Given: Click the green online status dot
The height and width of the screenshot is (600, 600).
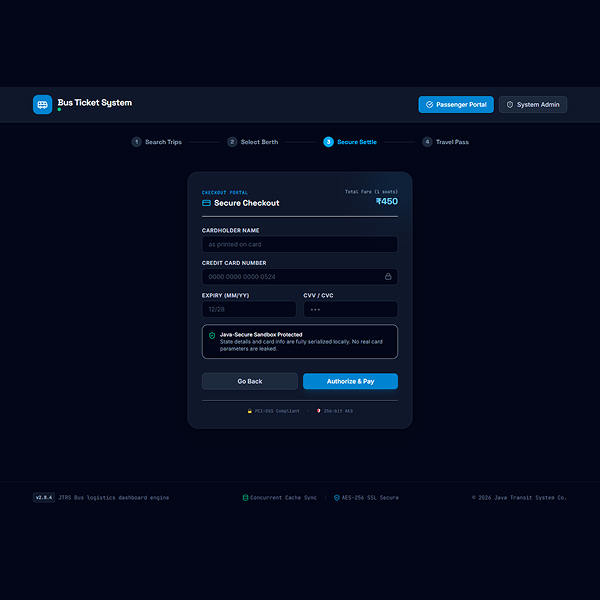Looking at the screenshot, I should [59, 110].
